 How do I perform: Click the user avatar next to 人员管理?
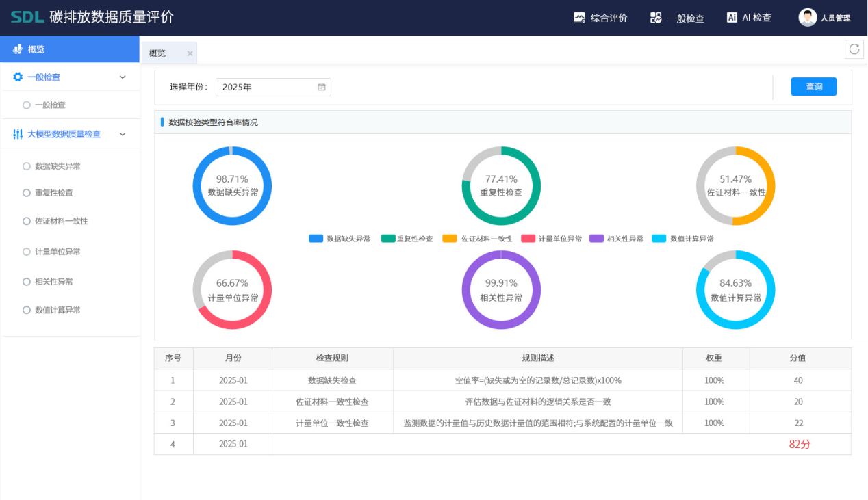point(806,17)
